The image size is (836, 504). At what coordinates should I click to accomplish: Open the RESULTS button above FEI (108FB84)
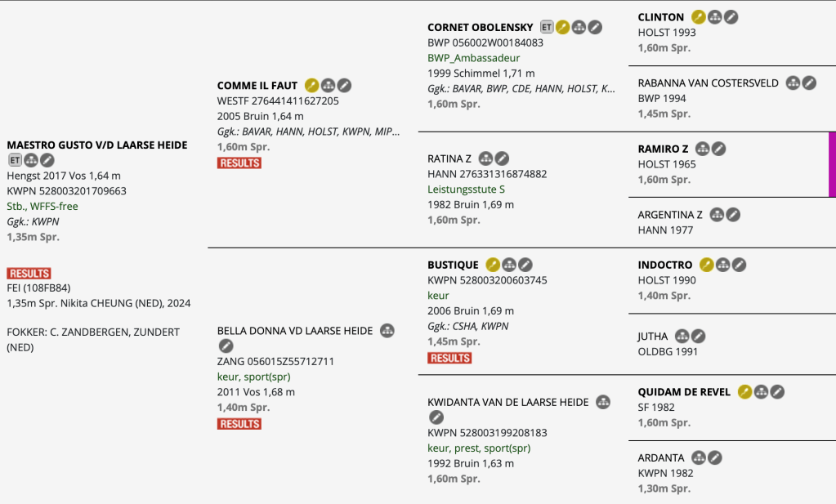click(x=29, y=273)
